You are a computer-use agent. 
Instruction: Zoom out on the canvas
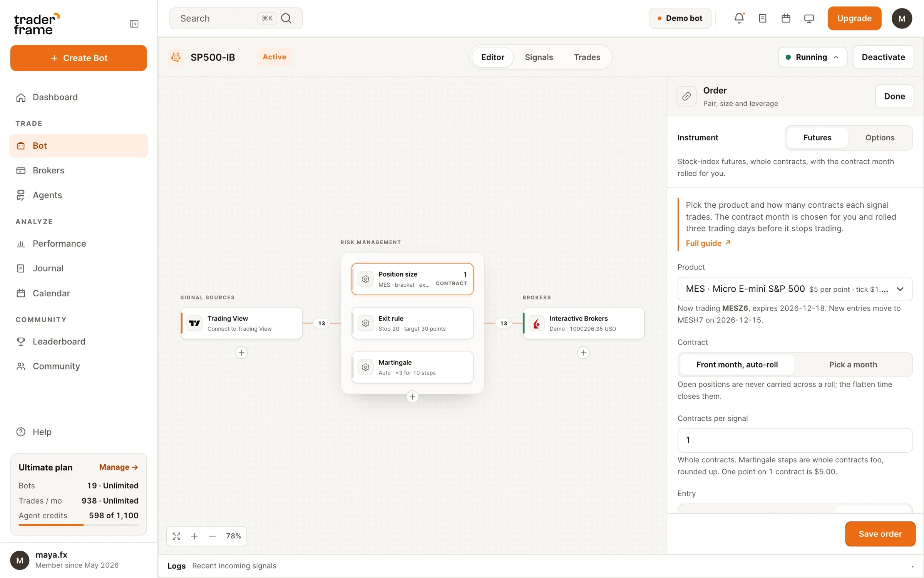coord(212,536)
